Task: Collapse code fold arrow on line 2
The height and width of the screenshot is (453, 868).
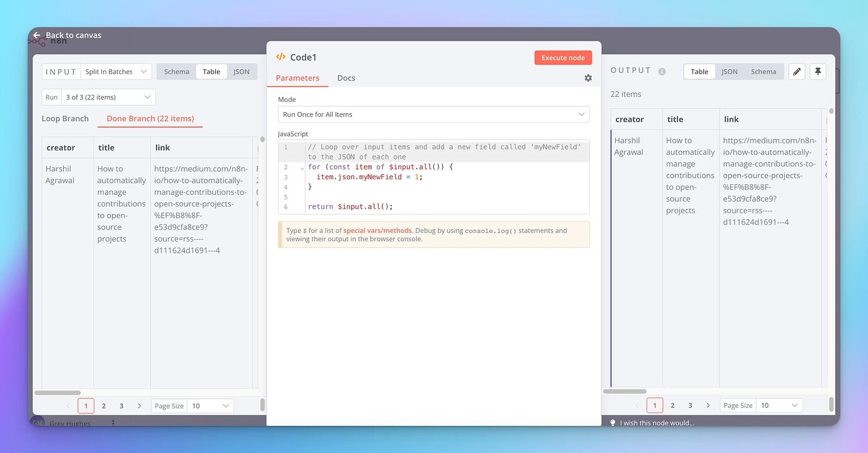Action: point(302,168)
